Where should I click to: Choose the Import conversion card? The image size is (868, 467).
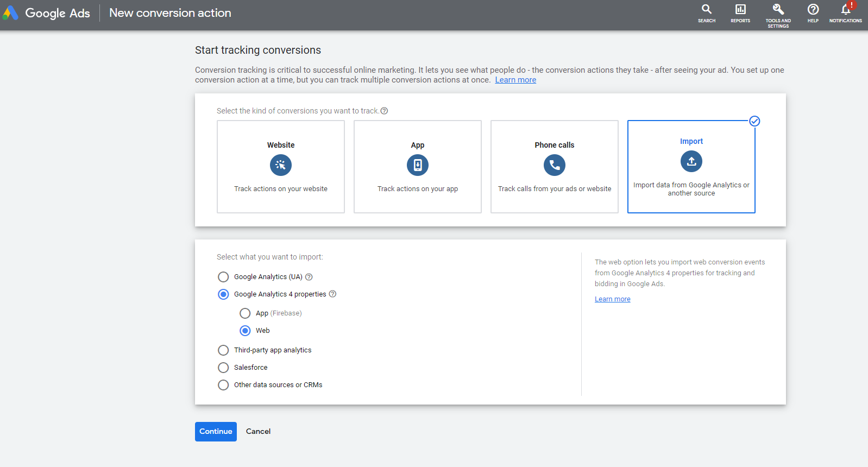(x=691, y=167)
